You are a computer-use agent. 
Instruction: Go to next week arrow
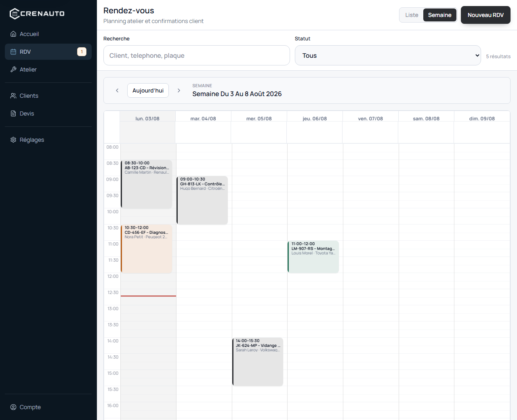(179, 90)
